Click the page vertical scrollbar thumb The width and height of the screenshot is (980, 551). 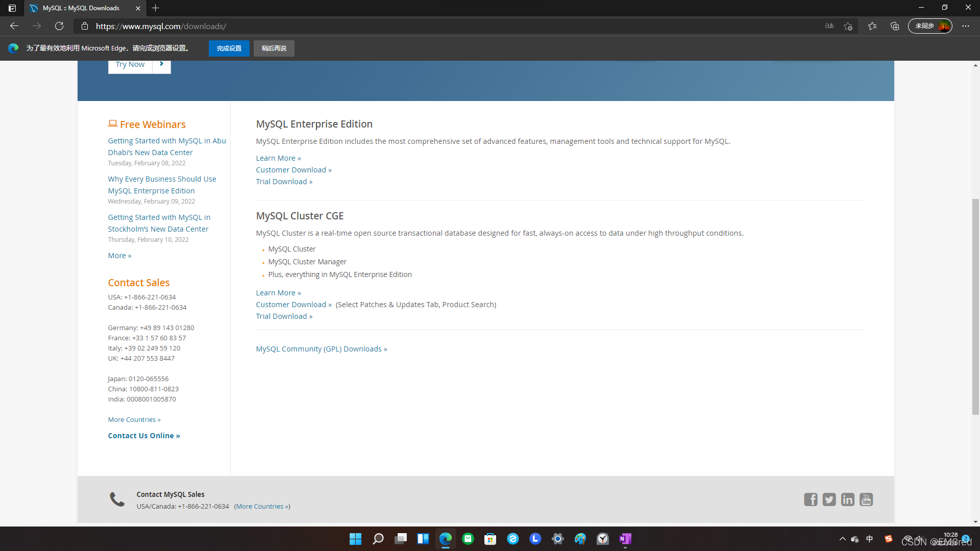point(975,306)
